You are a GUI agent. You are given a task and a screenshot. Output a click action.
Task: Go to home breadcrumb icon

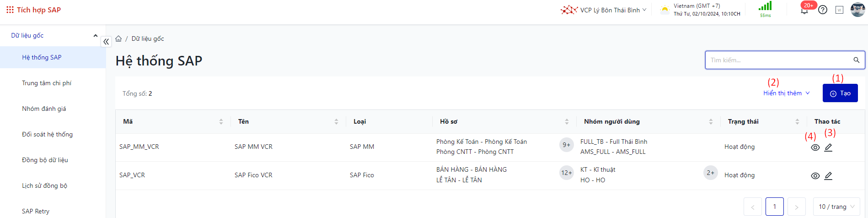pos(118,39)
